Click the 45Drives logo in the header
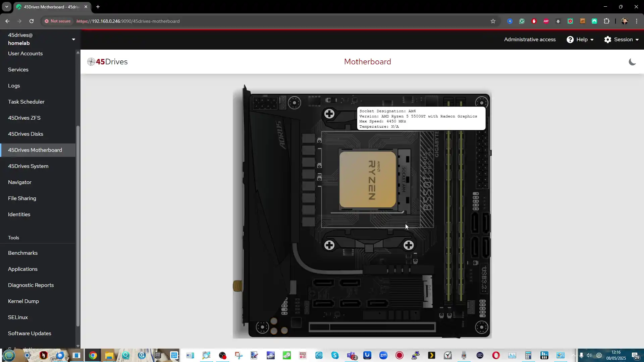 point(107,62)
